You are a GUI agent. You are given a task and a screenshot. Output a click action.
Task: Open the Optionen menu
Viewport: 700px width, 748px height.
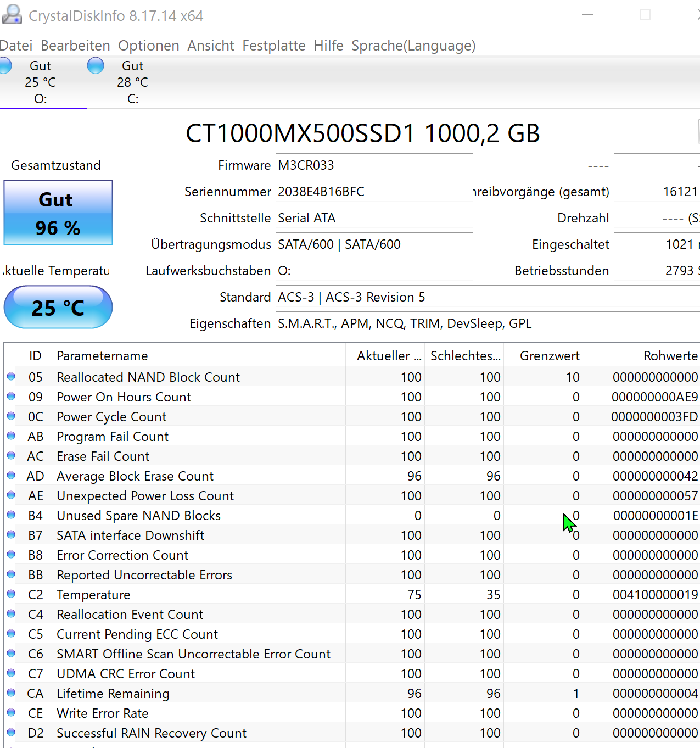149,46
